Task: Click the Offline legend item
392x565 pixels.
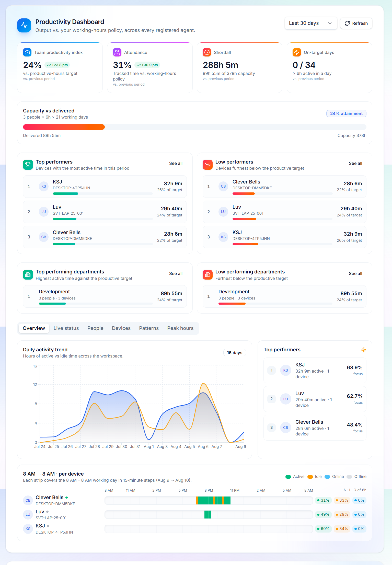Action: (356, 477)
